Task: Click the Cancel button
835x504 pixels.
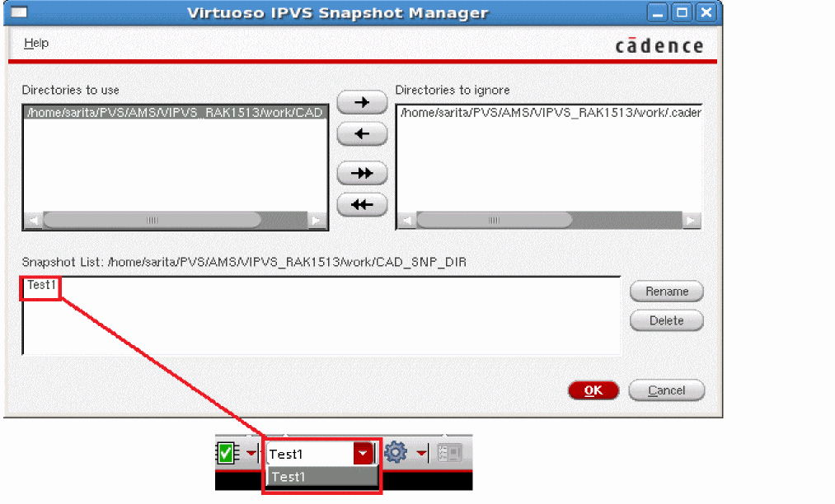Action: [667, 390]
